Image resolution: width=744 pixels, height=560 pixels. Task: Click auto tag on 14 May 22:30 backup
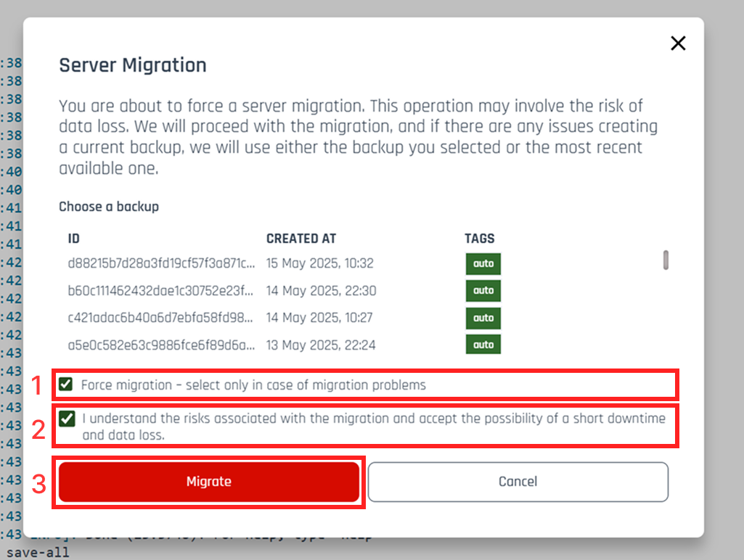point(483,291)
